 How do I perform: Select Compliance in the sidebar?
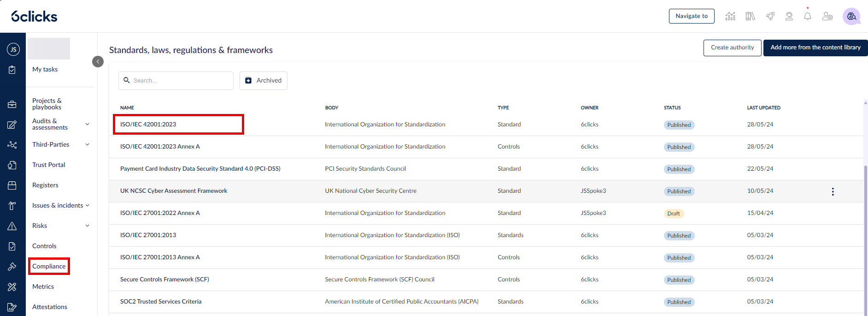[49, 266]
